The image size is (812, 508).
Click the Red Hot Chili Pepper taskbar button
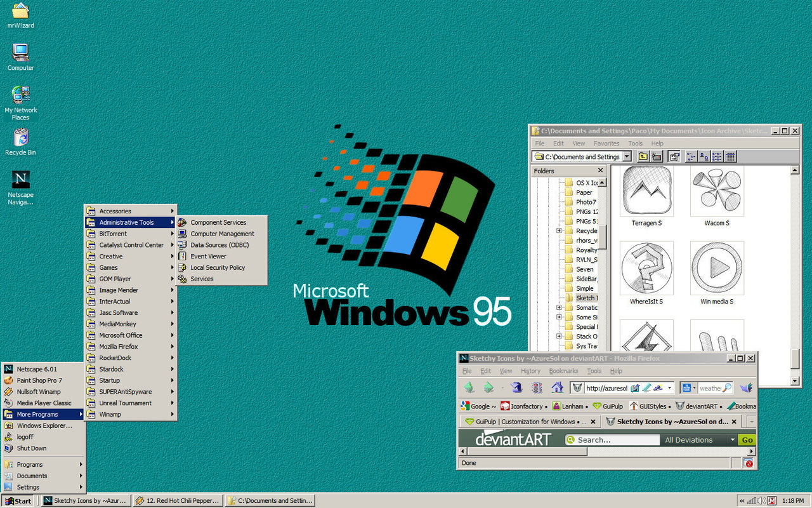point(178,501)
